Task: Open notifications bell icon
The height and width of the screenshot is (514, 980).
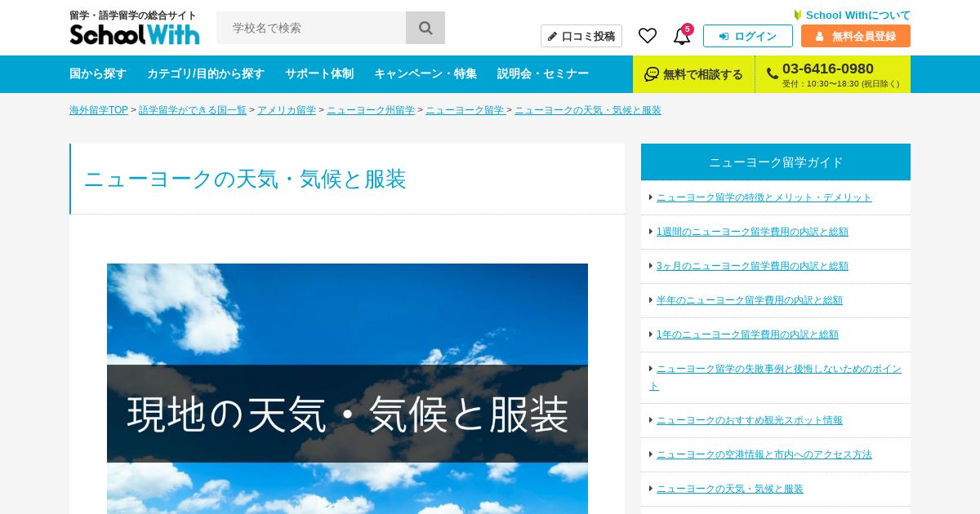Action: 681,36
